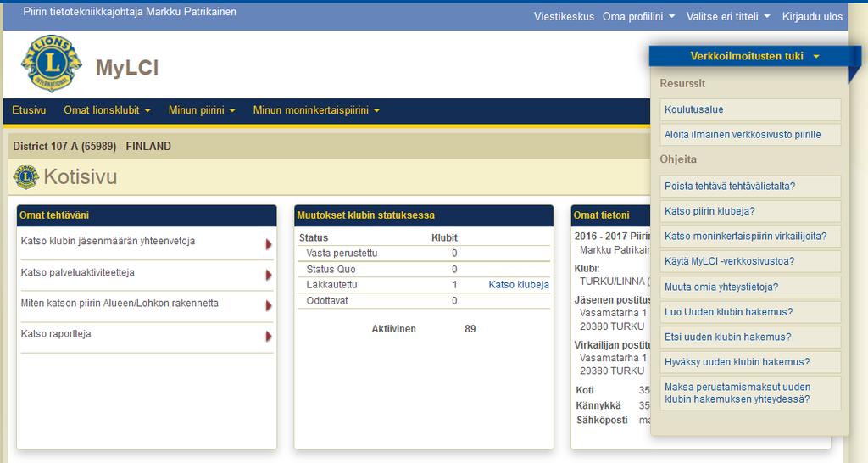Open Etsi uuden klubin hakemus? help
The image size is (868, 463).
pos(750,337)
